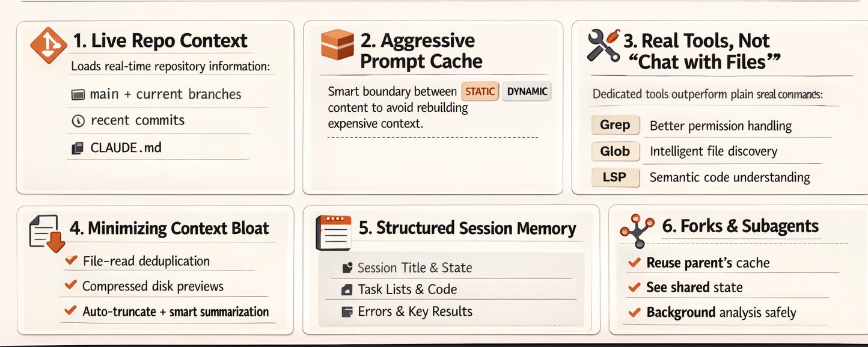Toggle the Background analysis safely checkmark
Screen dimensions: 868x347
pyautogui.click(x=634, y=313)
